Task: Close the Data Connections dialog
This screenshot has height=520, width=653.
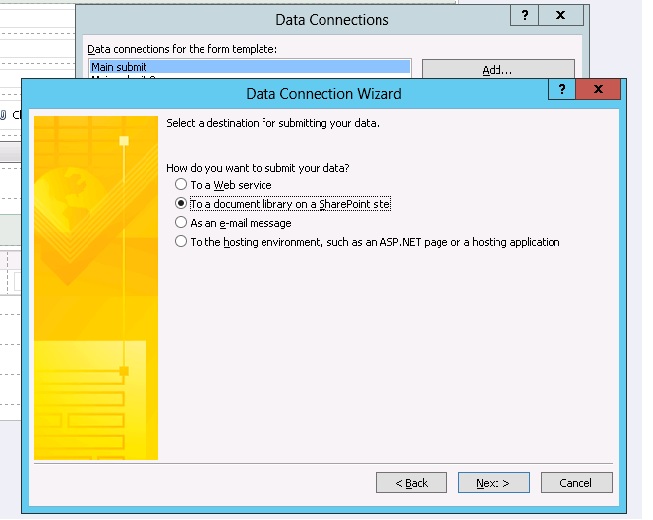Action: 561,15
